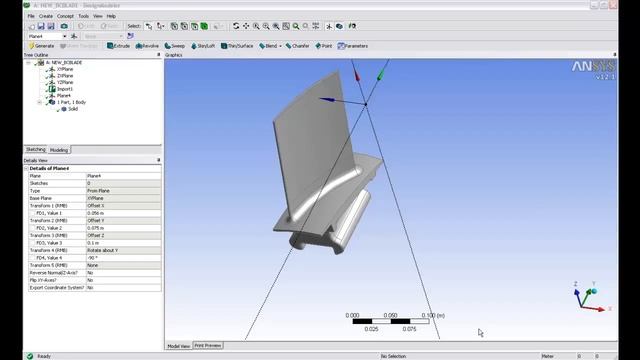Open the Create menu
The image size is (640, 360).
[x=46, y=16]
